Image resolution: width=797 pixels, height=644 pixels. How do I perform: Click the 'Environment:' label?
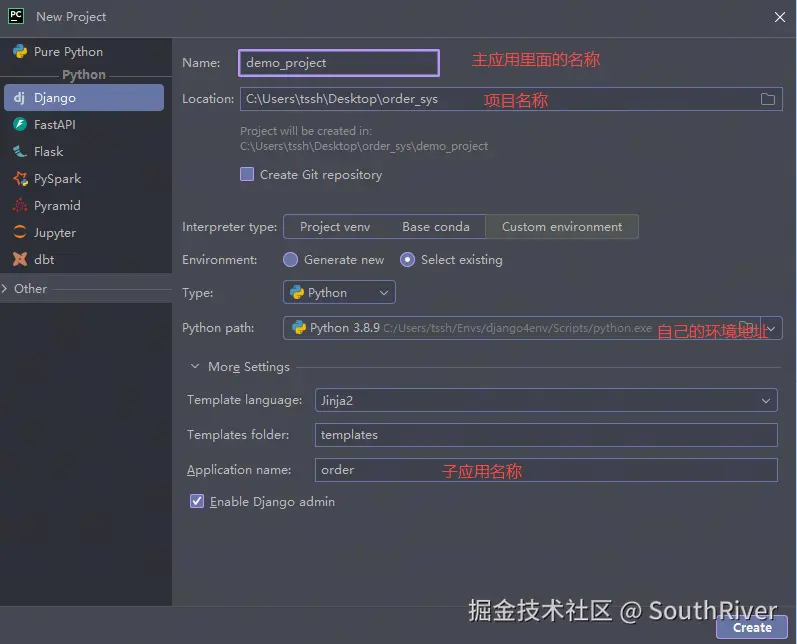tap(220, 260)
